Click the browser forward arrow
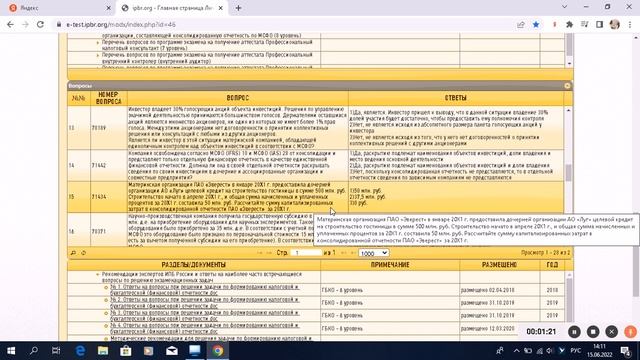This screenshot has height=360, width=640. click(x=25, y=24)
